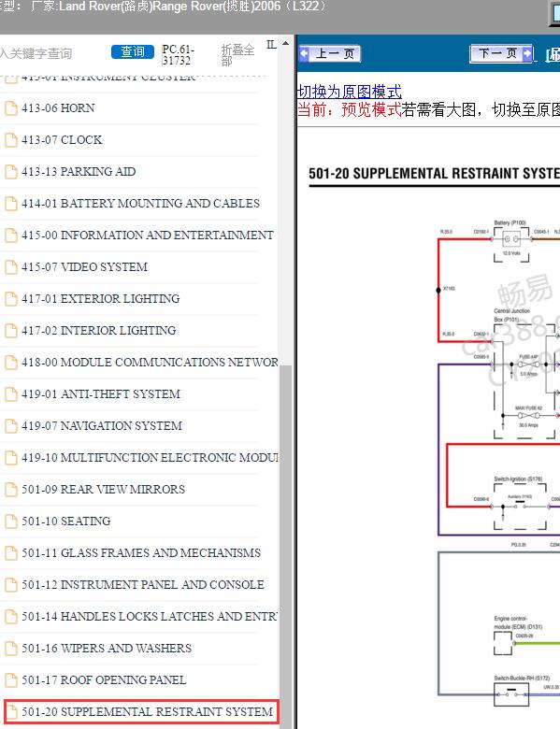560x729 pixels.
Task: Click the keyword search input field
Action: [x=52, y=53]
